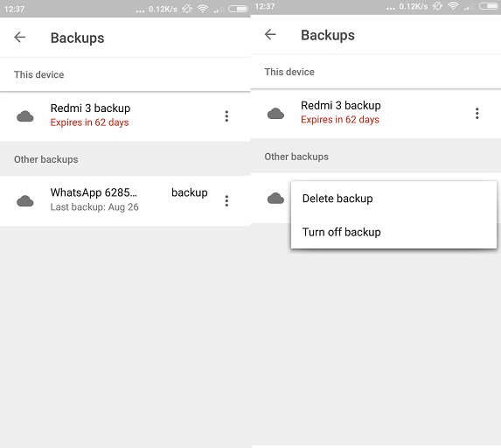Open WhatsApp 6285 backup entry

125,200
